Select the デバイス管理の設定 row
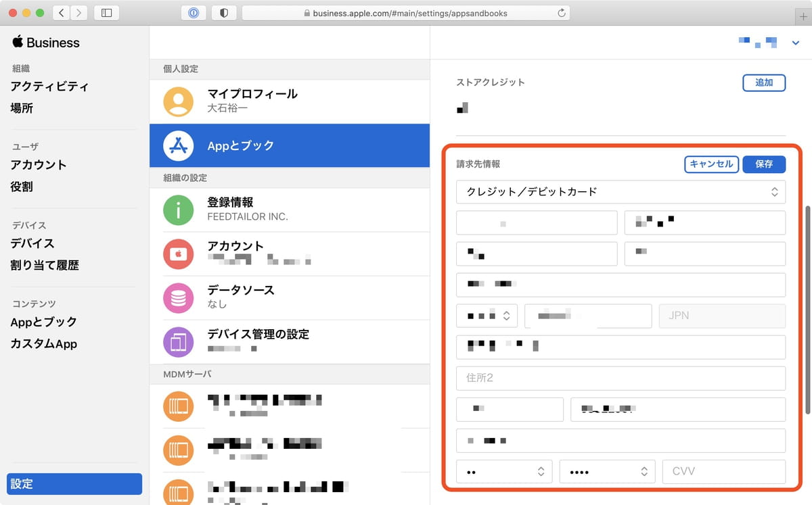Screen dimensions: 812x505 (x=290, y=341)
